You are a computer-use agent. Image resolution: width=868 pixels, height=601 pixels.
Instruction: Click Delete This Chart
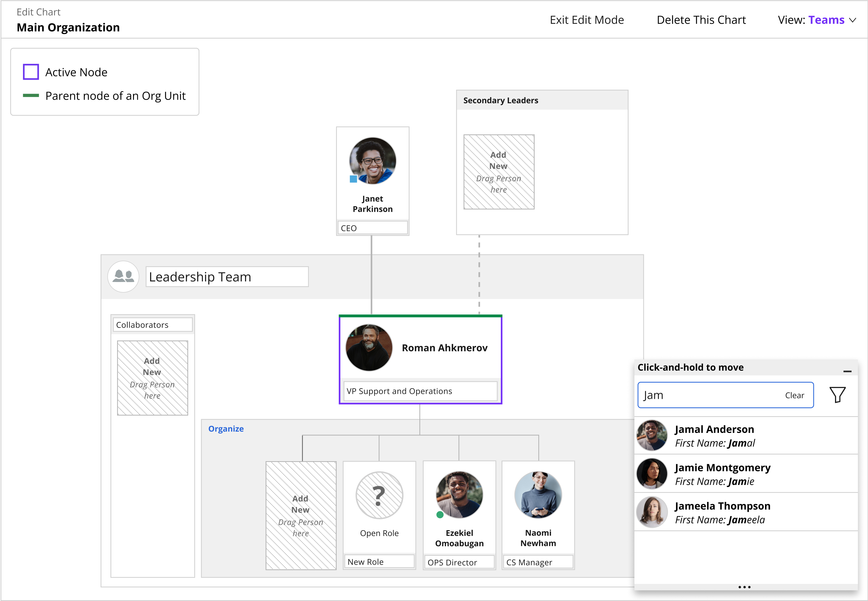coord(701,20)
